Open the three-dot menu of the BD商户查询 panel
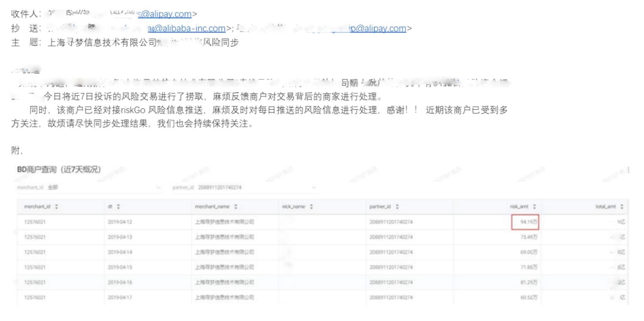 tap(628, 170)
